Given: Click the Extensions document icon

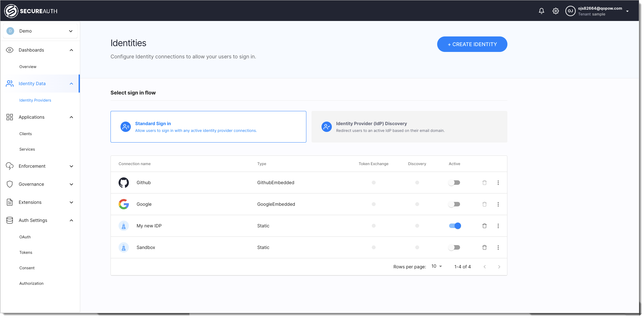Looking at the screenshot, I should (x=10, y=202).
